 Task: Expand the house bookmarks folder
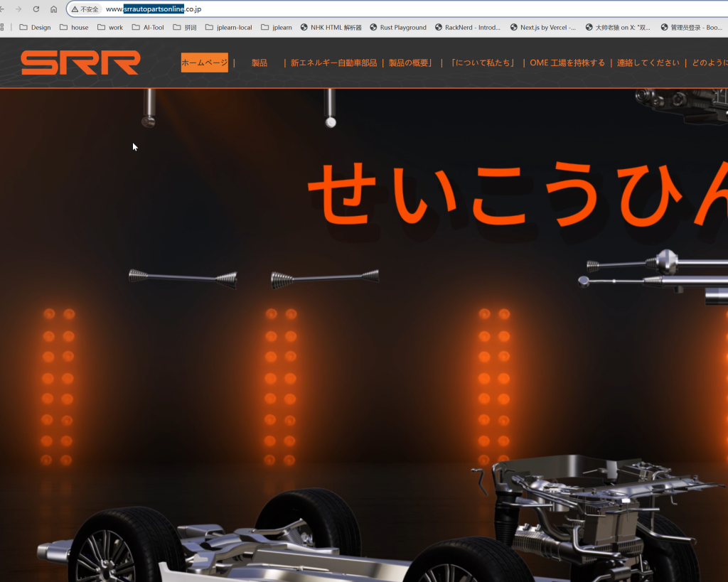(x=74, y=28)
